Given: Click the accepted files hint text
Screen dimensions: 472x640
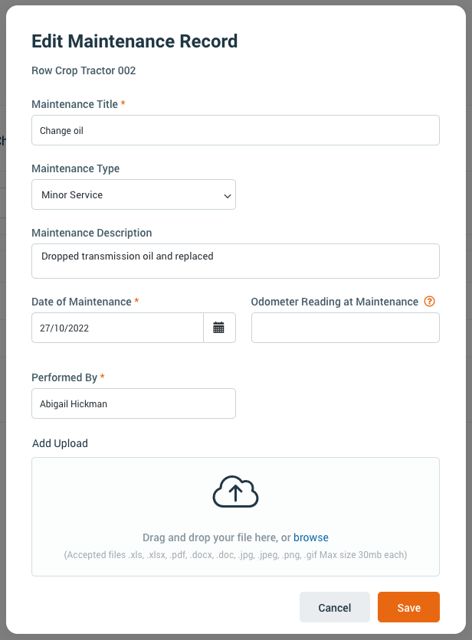Looking at the screenshot, I should point(236,555).
